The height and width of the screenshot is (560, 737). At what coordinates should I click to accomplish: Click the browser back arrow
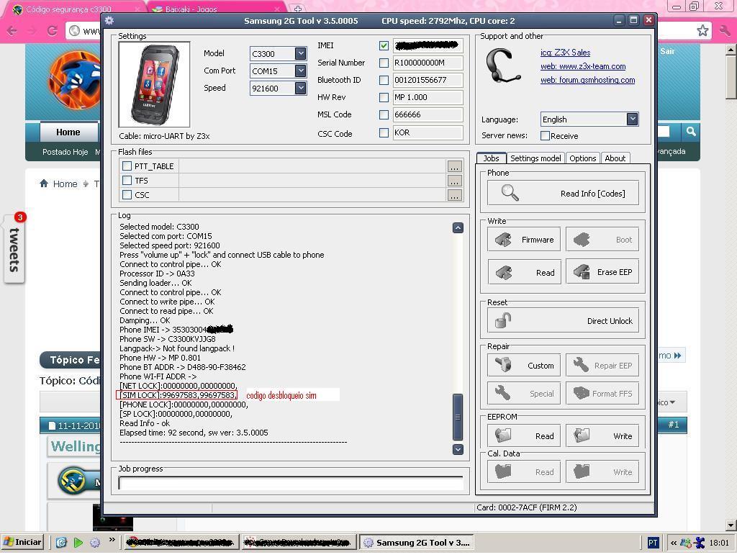coord(12,31)
